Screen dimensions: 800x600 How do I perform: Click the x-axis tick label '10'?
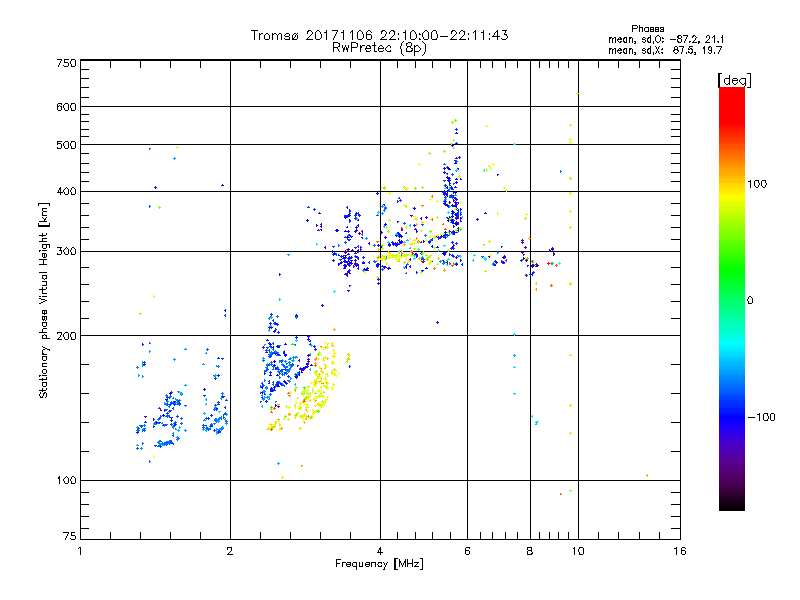[578, 551]
